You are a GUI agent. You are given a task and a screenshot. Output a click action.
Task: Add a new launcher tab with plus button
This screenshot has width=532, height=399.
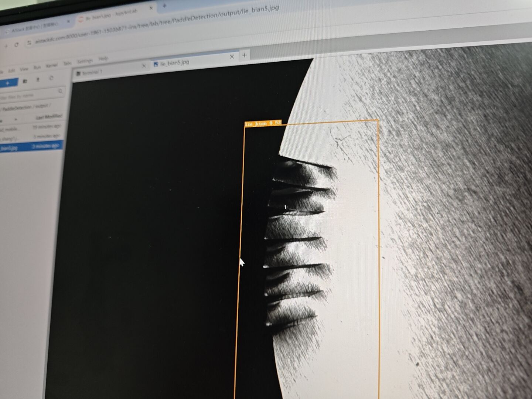244,55
